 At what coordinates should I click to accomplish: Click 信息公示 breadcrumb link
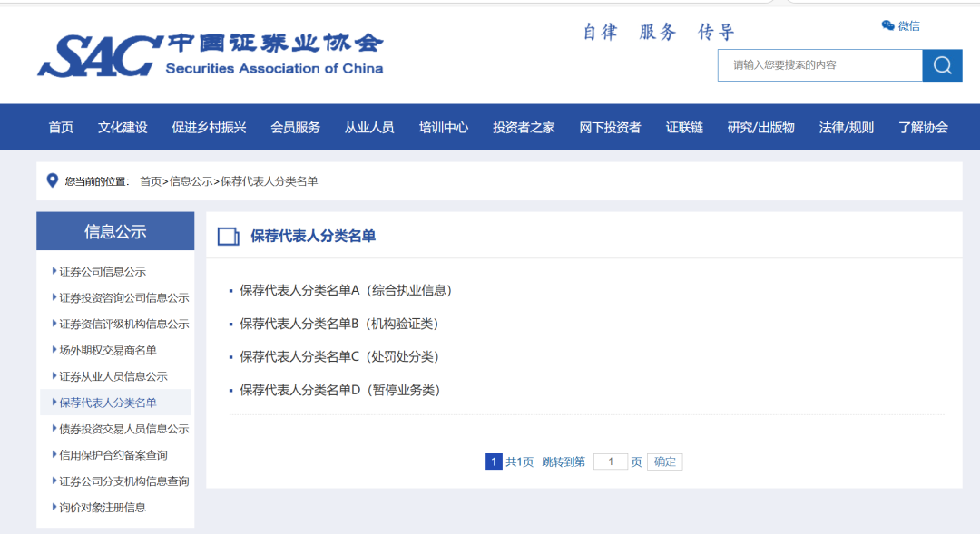pyautogui.click(x=191, y=181)
